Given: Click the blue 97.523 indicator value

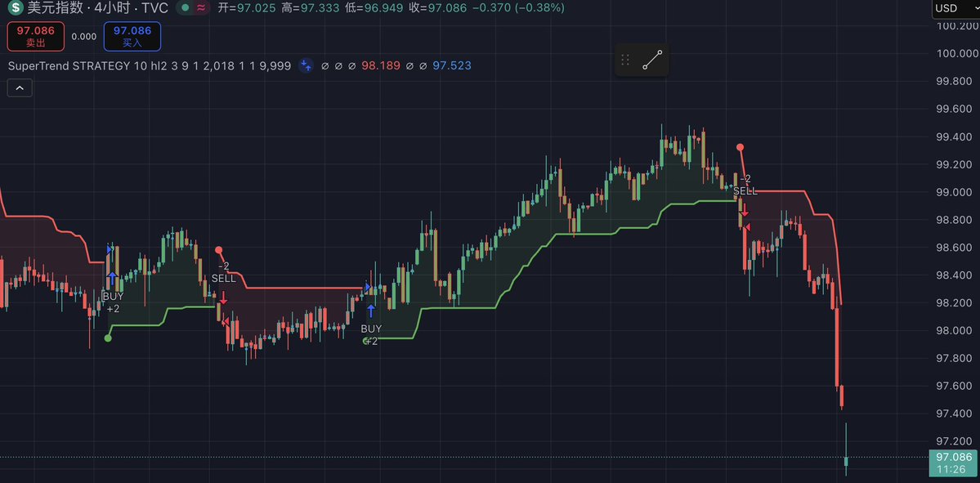Looking at the screenshot, I should coord(451,65).
